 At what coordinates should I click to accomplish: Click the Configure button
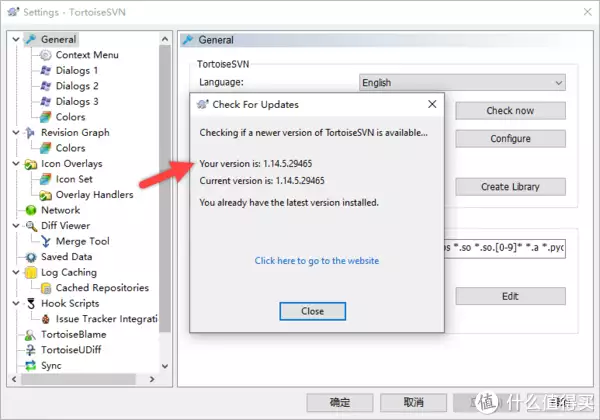(x=510, y=138)
